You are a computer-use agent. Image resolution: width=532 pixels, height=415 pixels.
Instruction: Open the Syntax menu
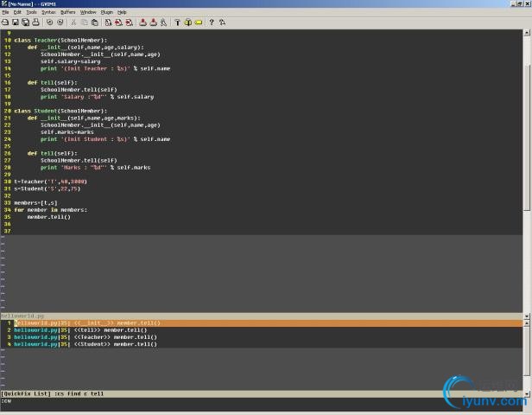click(x=48, y=12)
